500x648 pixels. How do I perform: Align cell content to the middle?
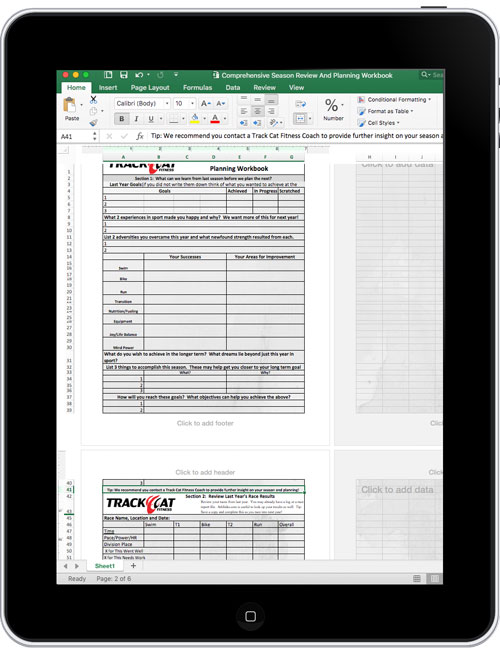[x=257, y=99]
